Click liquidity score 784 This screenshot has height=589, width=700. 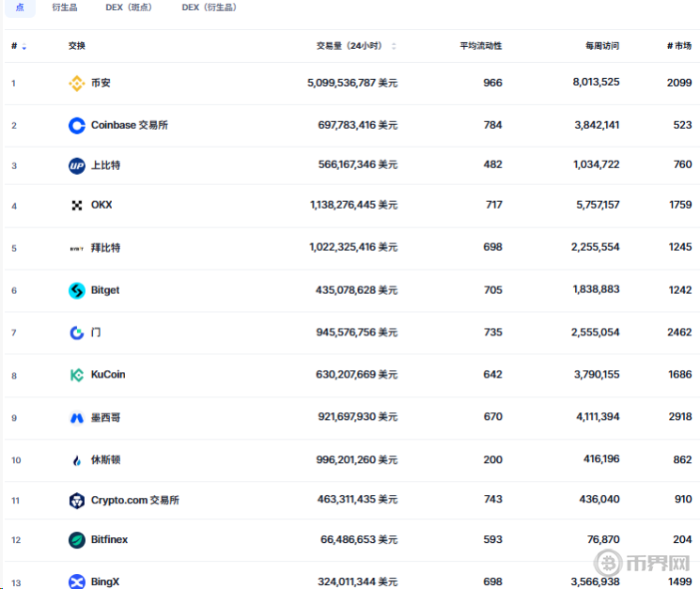coord(493,125)
